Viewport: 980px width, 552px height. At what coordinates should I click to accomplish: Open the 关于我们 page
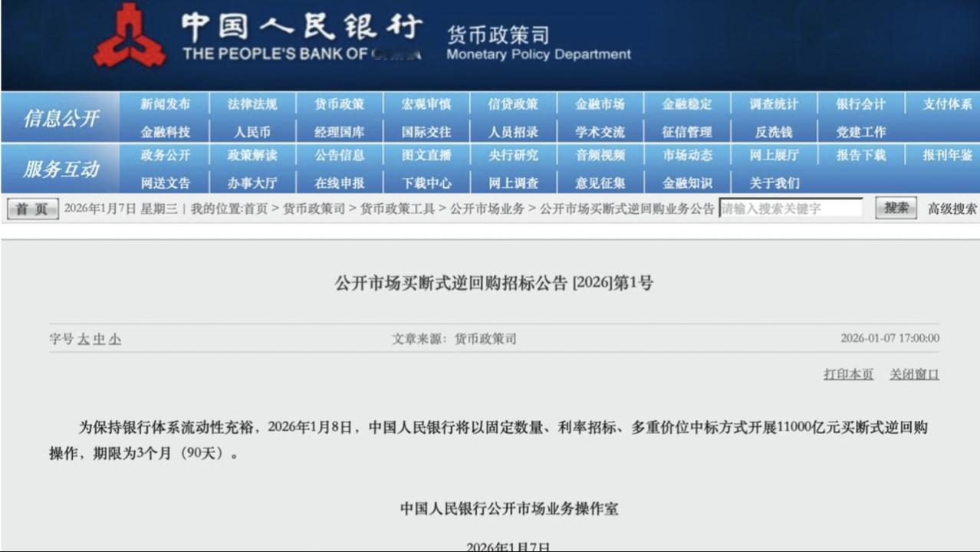(x=776, y=183)
